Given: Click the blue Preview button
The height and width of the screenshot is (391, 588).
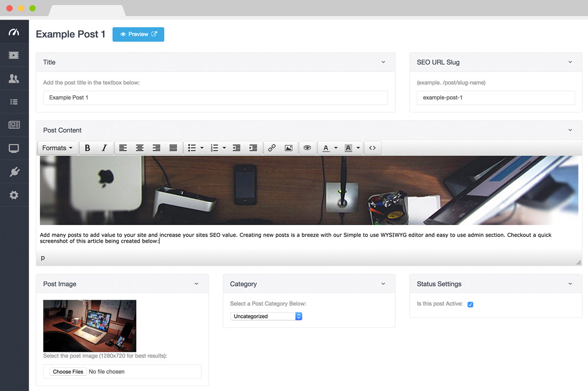Looking at the screenshot, I should 138,34.
